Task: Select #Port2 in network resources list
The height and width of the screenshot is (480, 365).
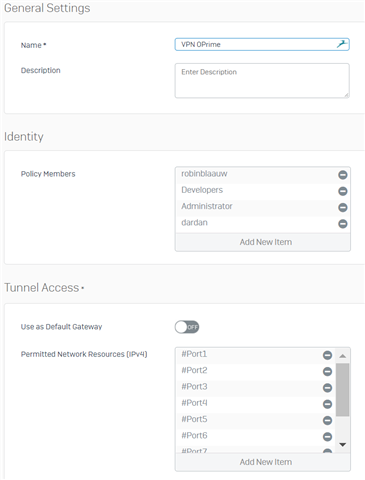Action: (x=255, y=371)
